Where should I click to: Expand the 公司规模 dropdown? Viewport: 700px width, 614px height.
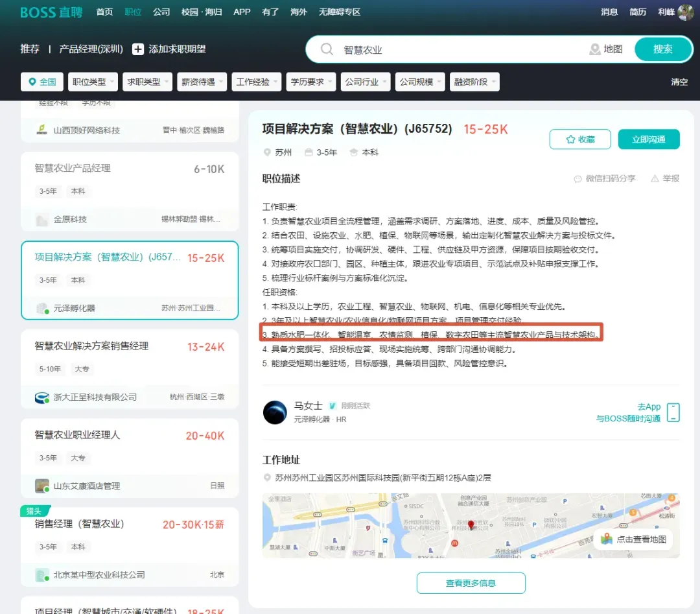click(x=419, y=82)
